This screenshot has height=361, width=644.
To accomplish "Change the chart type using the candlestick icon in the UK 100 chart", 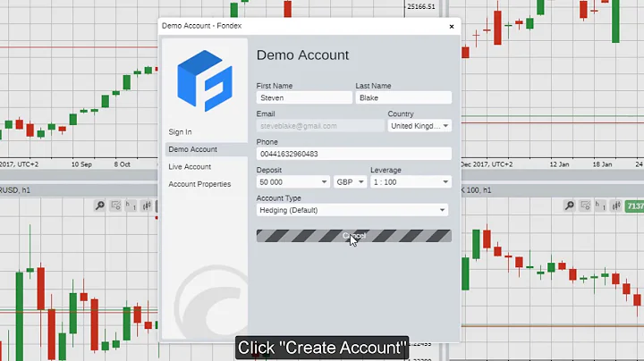I will pyautogui.click(x=616, y=206).
